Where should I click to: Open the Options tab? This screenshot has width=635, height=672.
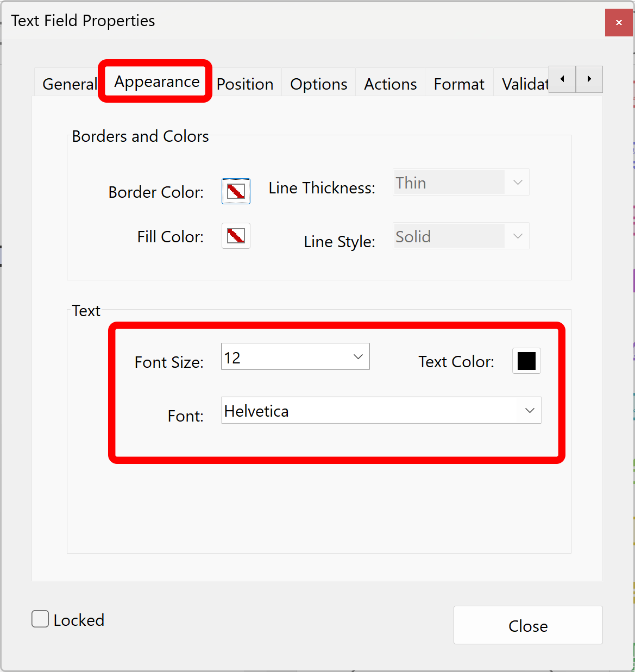pyautogui.click(x=318, y=84)
